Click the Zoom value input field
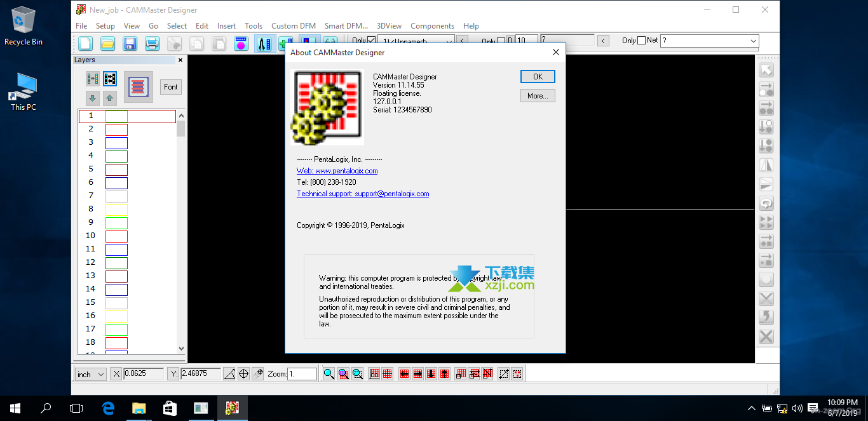This screenshot has height=421, width=868. [x=302, y=374]
